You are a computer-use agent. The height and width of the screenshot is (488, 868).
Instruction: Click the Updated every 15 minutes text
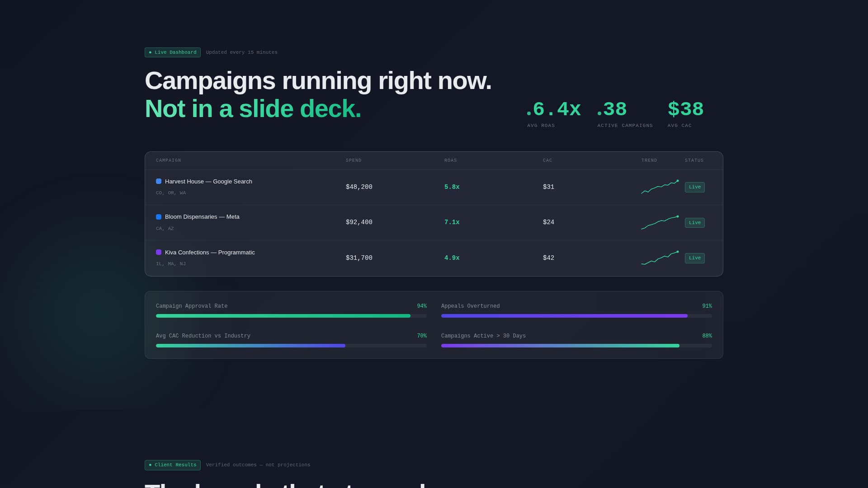[241, 52]
